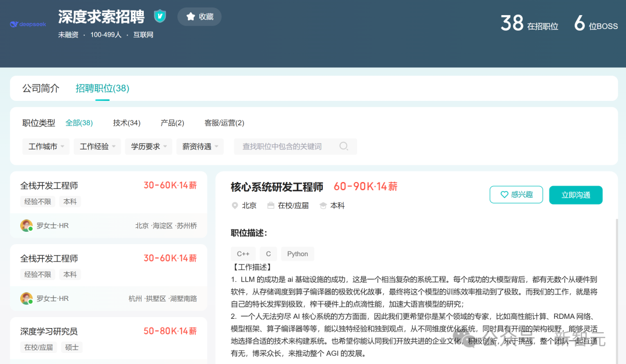Expand the 薪资待遇 dropdown

(199, 147)
